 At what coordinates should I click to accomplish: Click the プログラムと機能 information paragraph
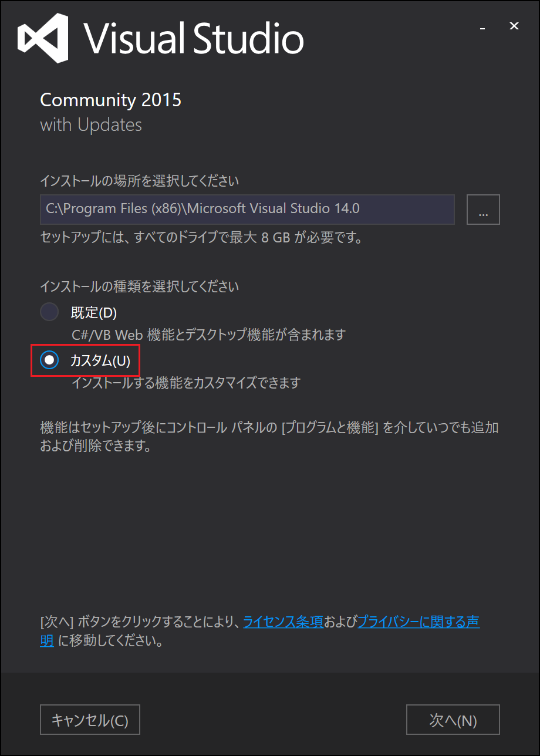pos(269,437)
